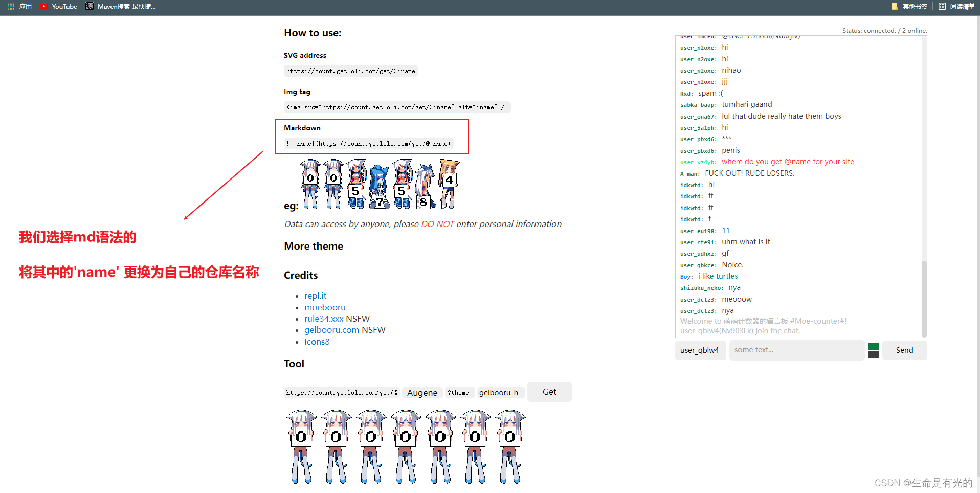Screen dimensions: 980x493
Task: Click the Rxd 'spam :(' message
Action: point(710,93)
